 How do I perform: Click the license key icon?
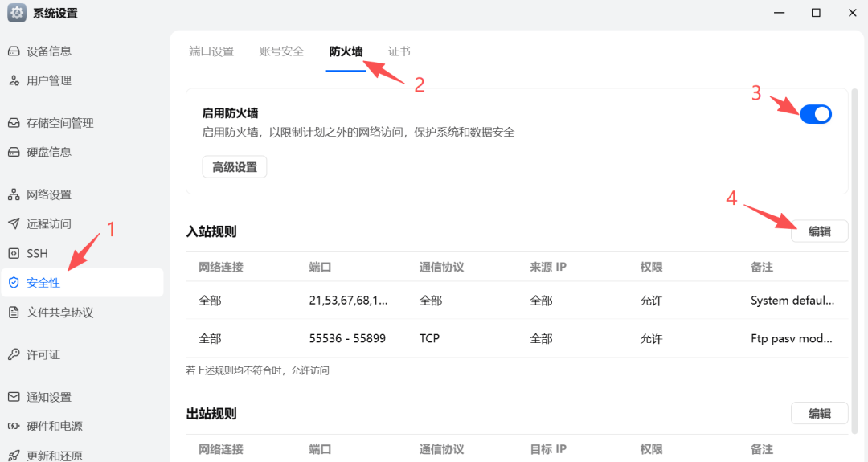pos(14,354)
